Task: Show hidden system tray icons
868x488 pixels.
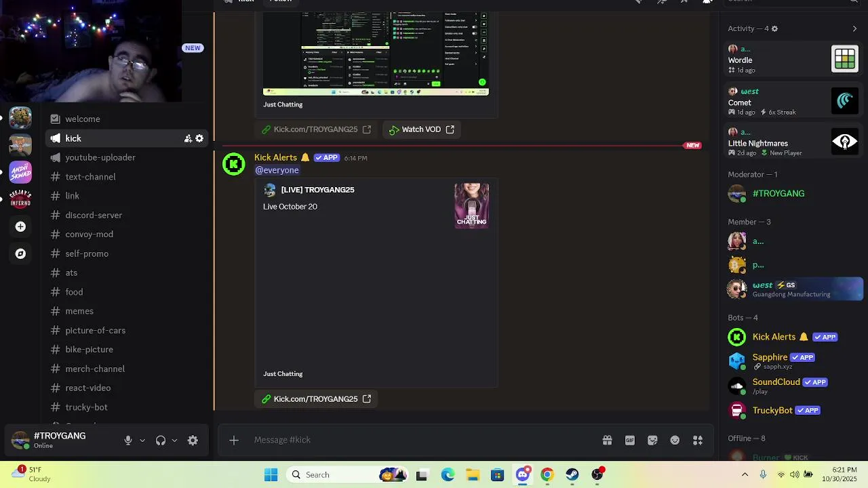Action: coord(745,474)
